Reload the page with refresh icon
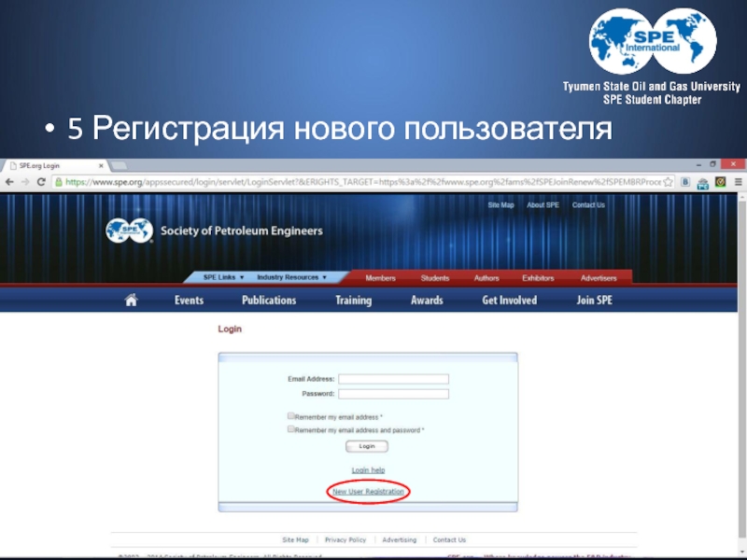Viewport: 747px width, 560px height. [41, 182]
